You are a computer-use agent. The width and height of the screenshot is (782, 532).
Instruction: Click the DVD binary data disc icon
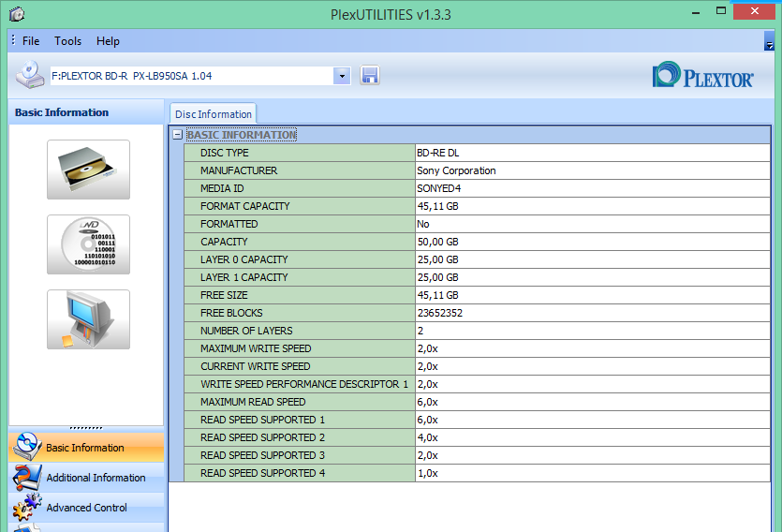tap(88, 244)
